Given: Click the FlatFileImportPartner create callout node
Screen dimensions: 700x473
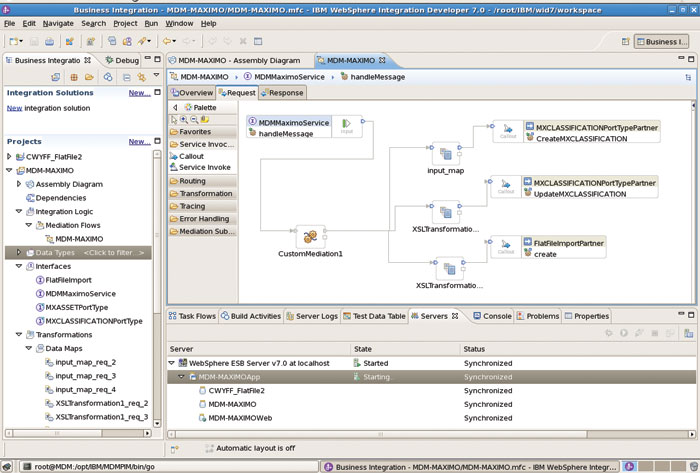Looking at the screenshot, I should tap(548, 248).
